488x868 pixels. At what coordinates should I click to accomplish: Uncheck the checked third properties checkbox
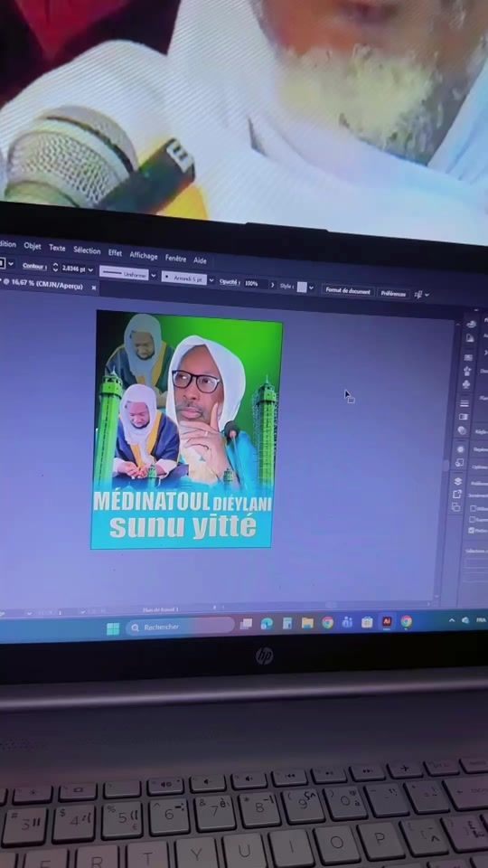point(471,531)
